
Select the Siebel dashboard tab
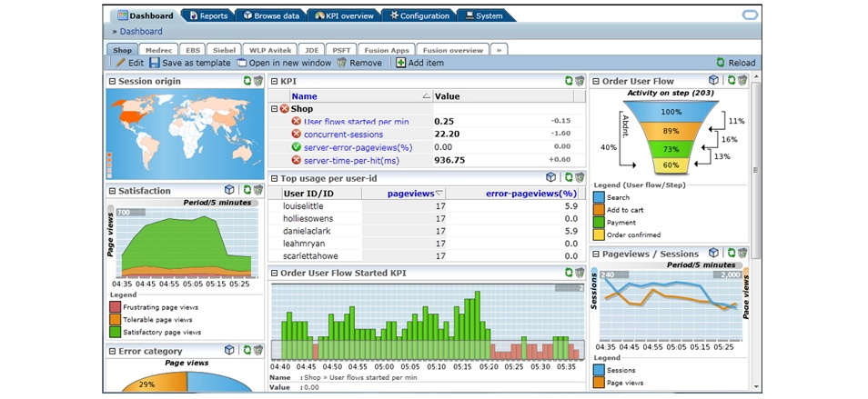(224, 50)
